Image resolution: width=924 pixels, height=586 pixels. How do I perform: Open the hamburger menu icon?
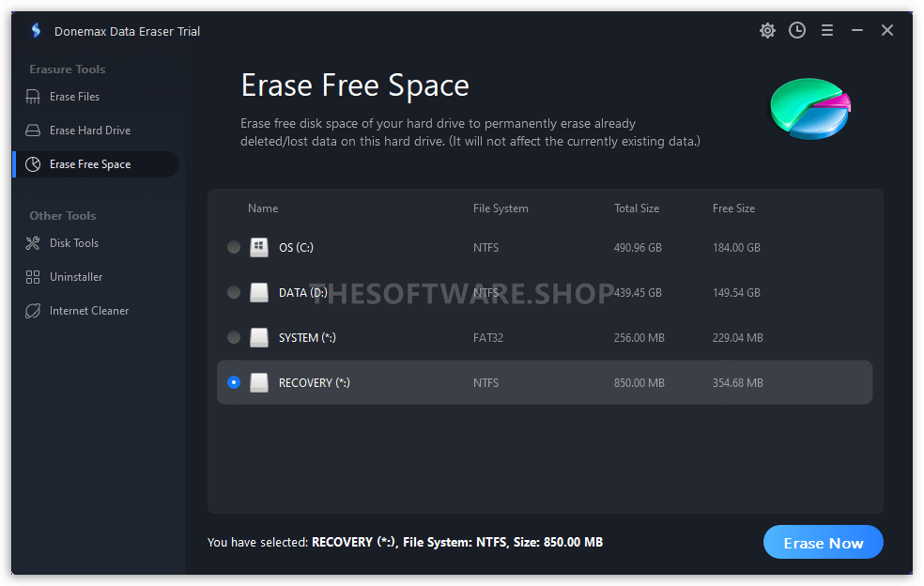point(826,30)
